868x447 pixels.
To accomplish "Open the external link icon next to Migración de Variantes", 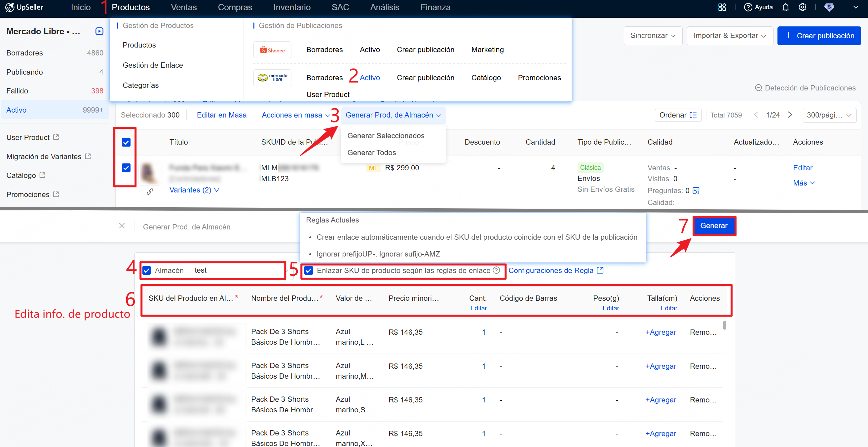I will (88, 156).
